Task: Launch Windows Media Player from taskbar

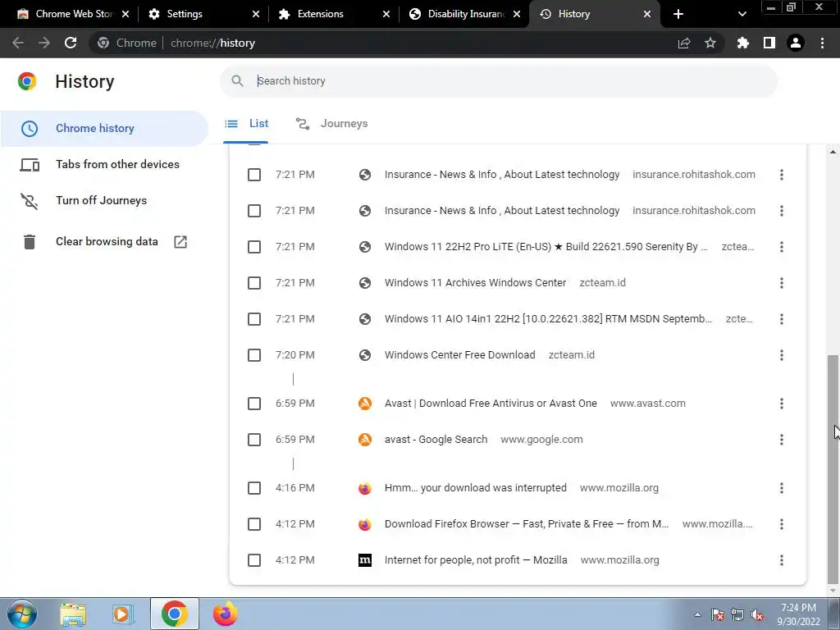Action: [122, 614]
